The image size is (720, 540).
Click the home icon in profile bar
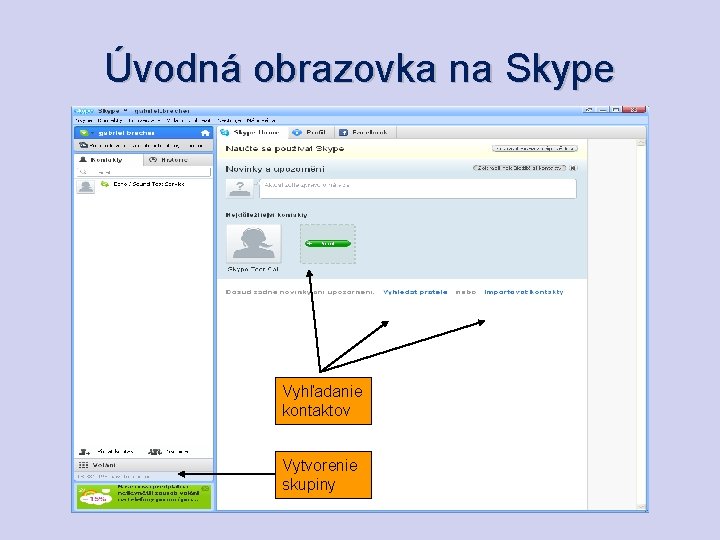point(205,133)
